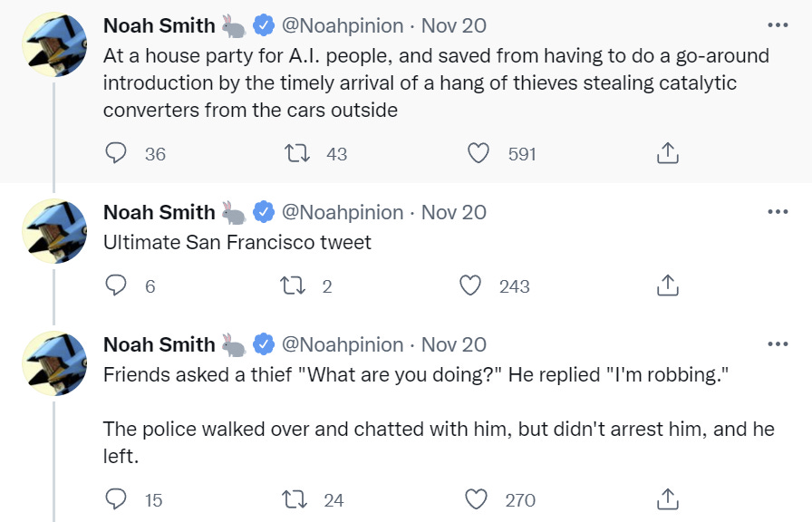This screenshot has height=522, width=812.
Task: Reply to the Ultimate San Francisco tweet
Action: pos(116,286)
